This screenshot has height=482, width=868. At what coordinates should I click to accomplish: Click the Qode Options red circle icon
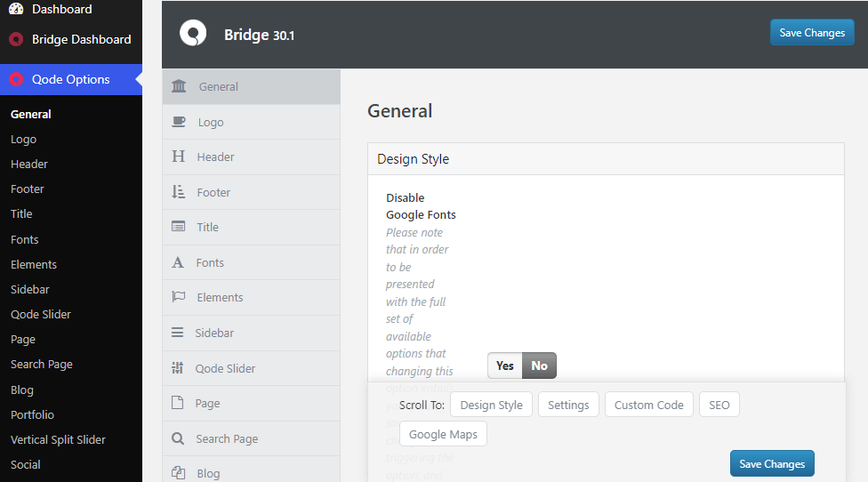[x=16, y=79]
